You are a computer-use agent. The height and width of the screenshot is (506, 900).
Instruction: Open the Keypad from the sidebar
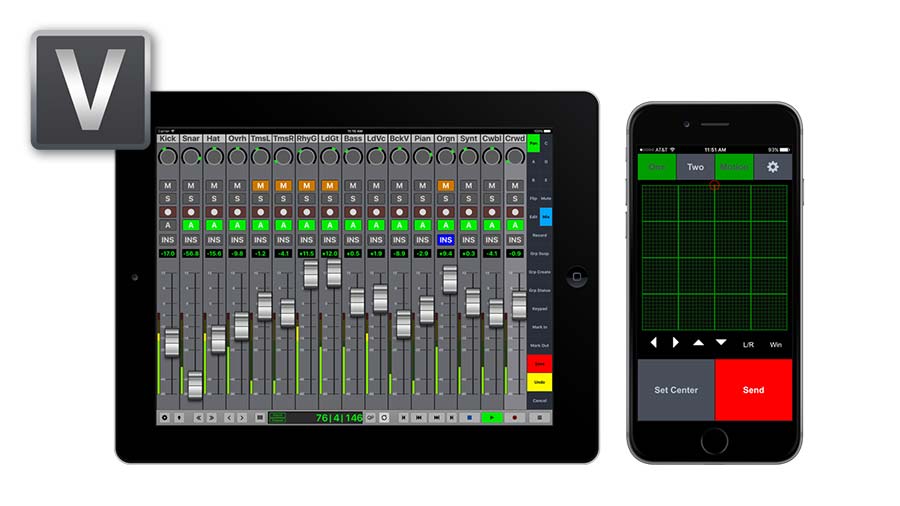tap(540, 309)
